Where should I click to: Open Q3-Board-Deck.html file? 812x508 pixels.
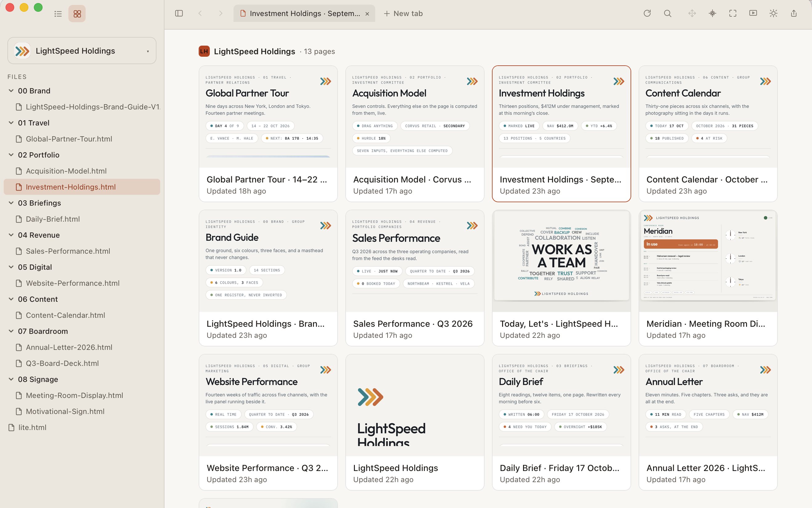(x=82, y=363)
